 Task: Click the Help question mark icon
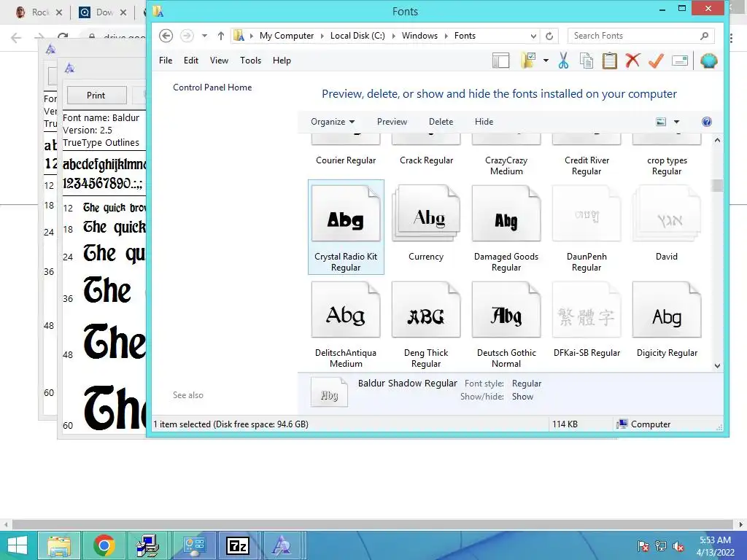pos(707,122)
